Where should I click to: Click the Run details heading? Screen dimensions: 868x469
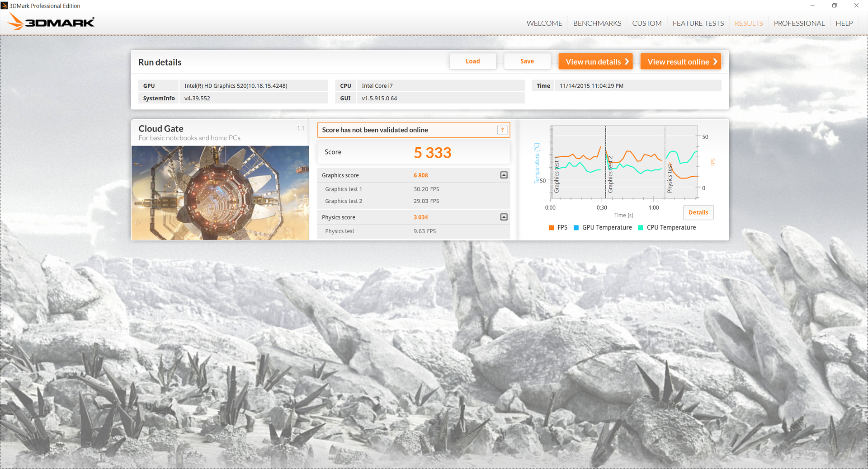click(x=160, y=62)
